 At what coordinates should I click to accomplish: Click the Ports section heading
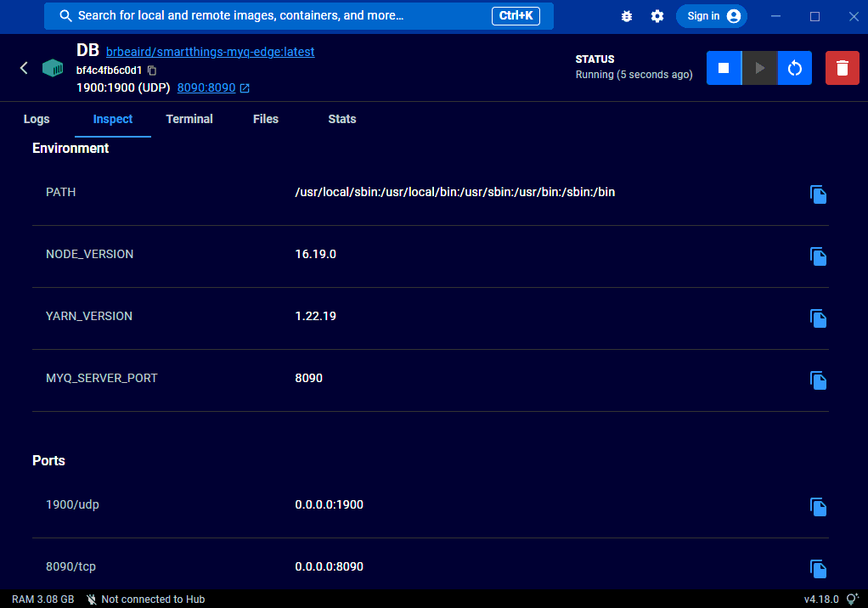pyautogui.click(x=48, y=461)
